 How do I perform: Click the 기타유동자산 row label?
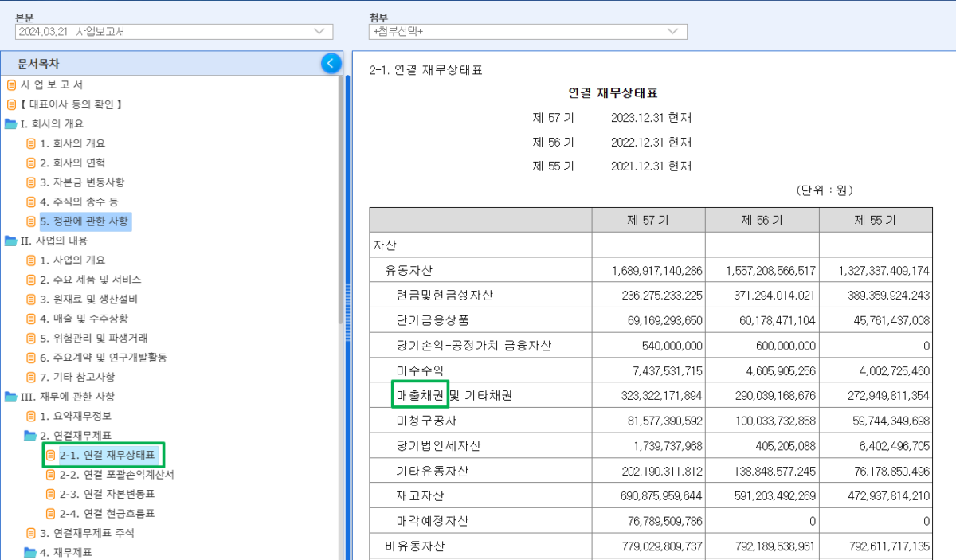(433, 471)
